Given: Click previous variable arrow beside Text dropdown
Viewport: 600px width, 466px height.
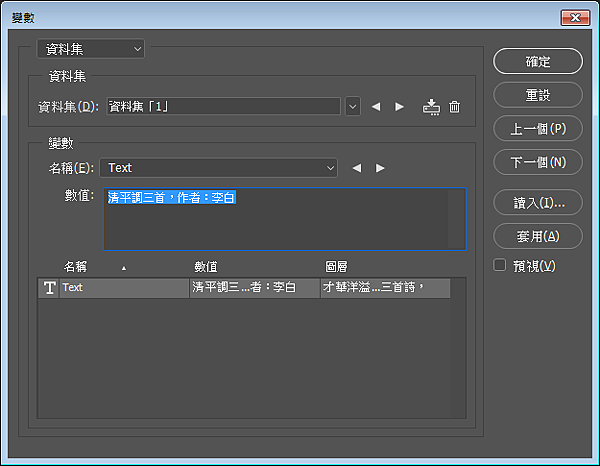Looking at the screenshot, I should (357, 168).
